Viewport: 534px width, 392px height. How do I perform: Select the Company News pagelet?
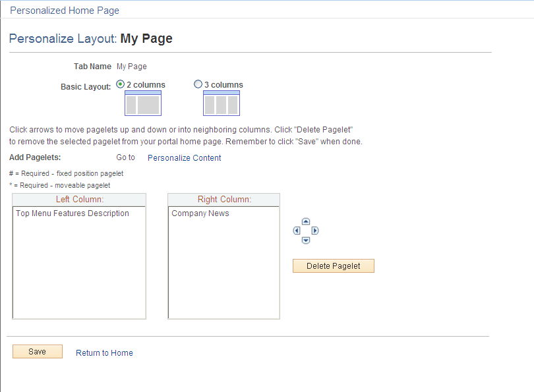pos(200,213)
